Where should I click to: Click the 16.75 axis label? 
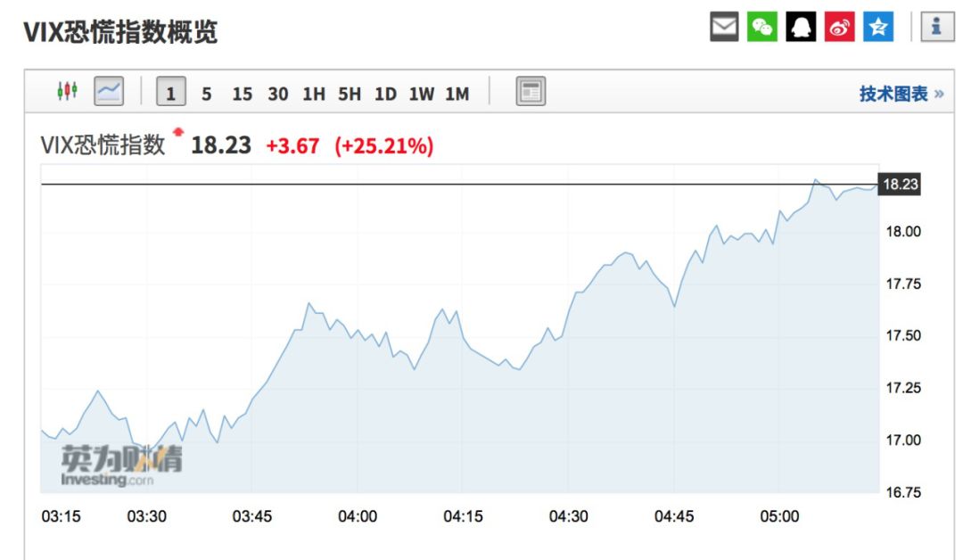pos(902,492)
